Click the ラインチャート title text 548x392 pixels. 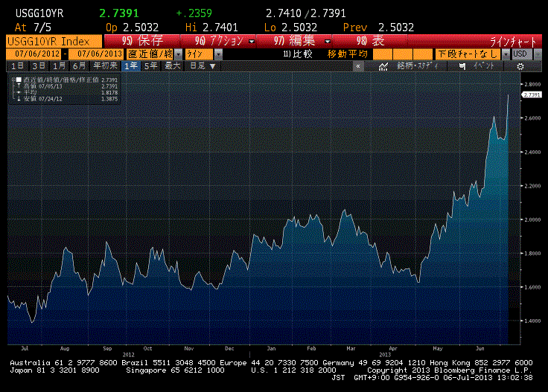pyautogui.click(x=513, y=42)
